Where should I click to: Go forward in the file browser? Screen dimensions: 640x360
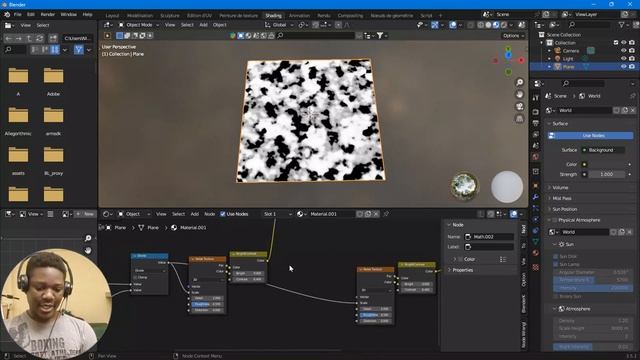coord(19,39)
